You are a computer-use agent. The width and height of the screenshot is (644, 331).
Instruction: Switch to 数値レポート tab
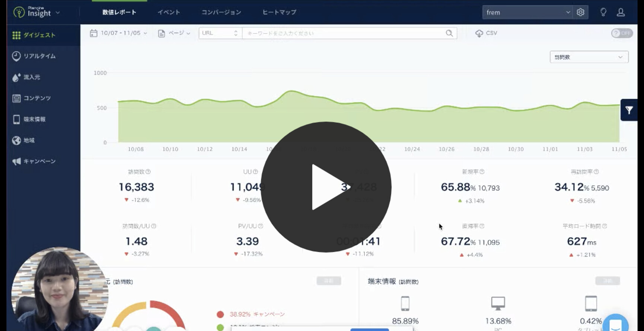click(119, 12)
